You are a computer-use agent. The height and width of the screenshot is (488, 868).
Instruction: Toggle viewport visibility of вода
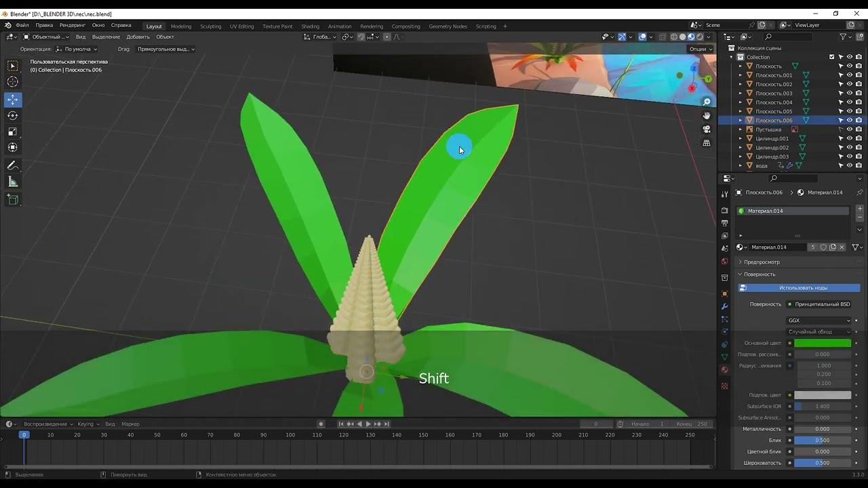click(x=850, y=165)
